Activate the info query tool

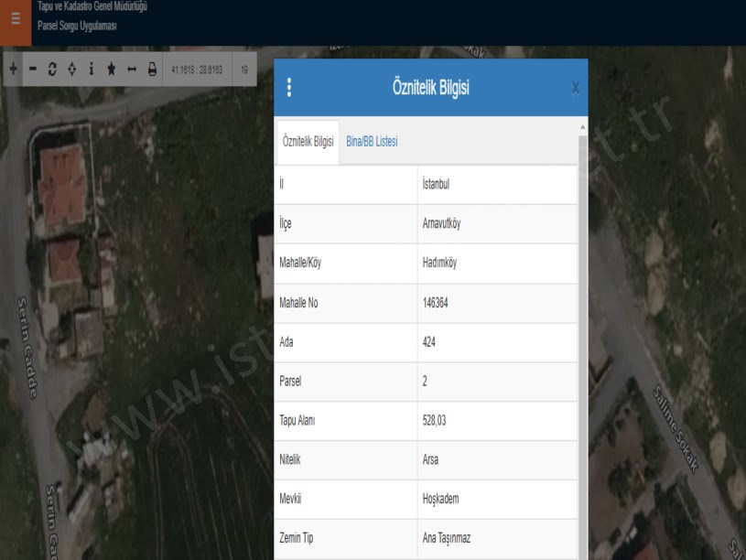coord(91,70)
